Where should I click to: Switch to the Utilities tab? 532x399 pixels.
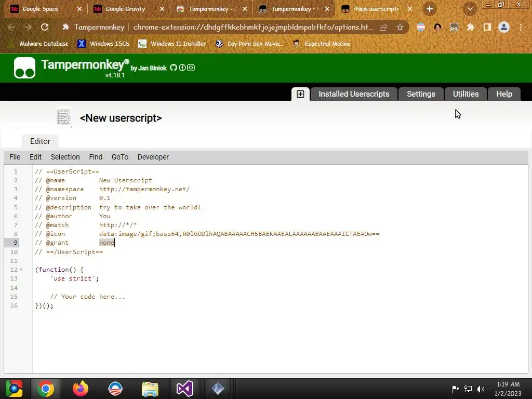pyautogui.click(x=465, y=94)
